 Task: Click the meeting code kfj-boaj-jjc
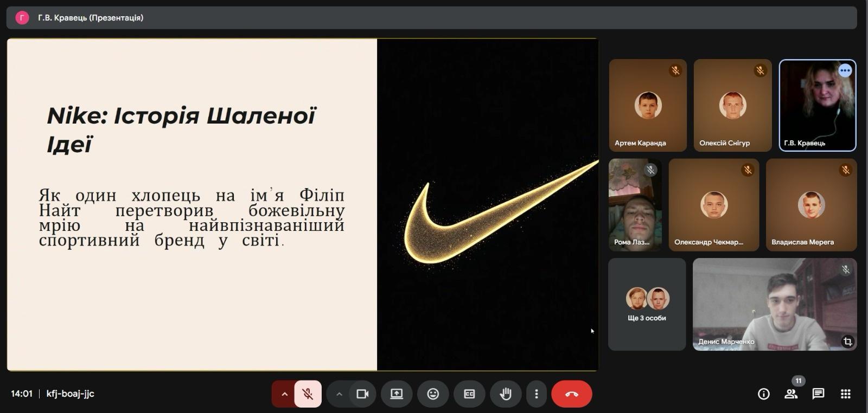[x=71, y=394]
